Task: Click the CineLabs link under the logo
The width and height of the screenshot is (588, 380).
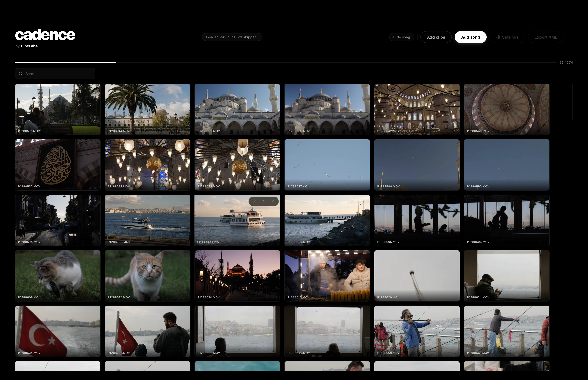Action: pyautogui.click(x=29, y=46)
